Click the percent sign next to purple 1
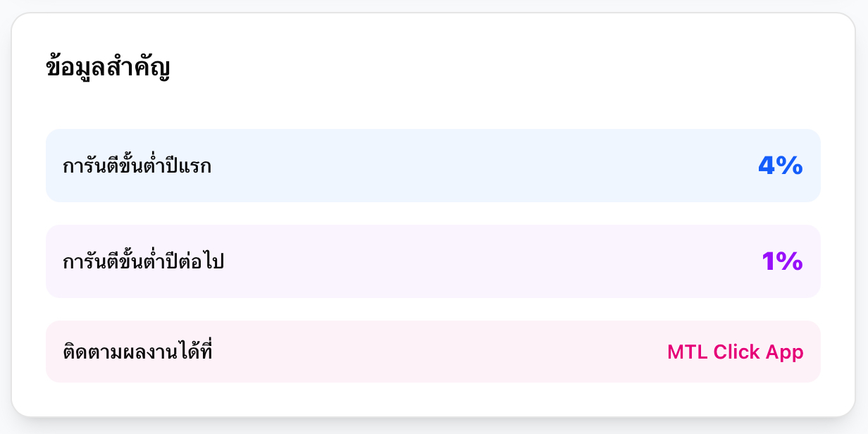The width and height of the screenshot is (868, 434). point(790,261)
